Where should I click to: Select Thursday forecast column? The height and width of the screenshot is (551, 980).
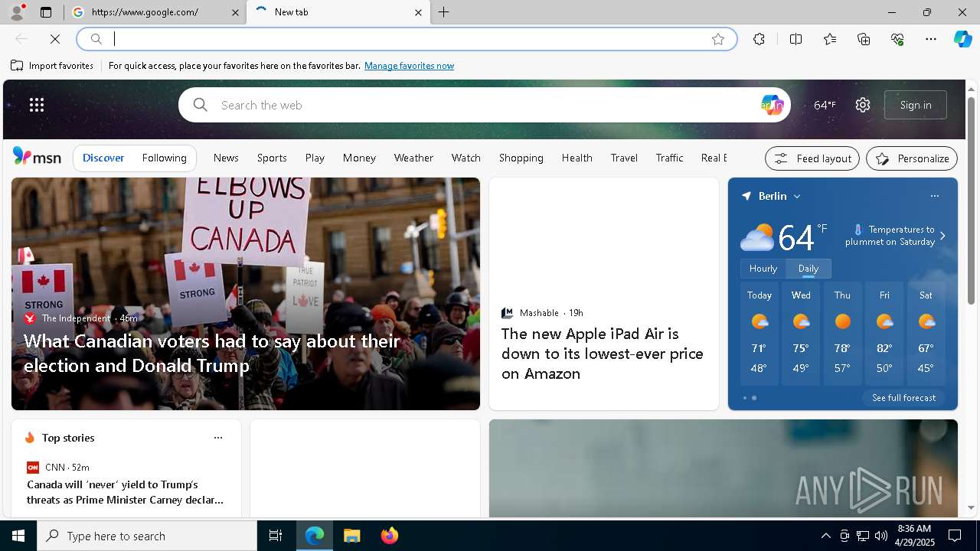point(842,334)
